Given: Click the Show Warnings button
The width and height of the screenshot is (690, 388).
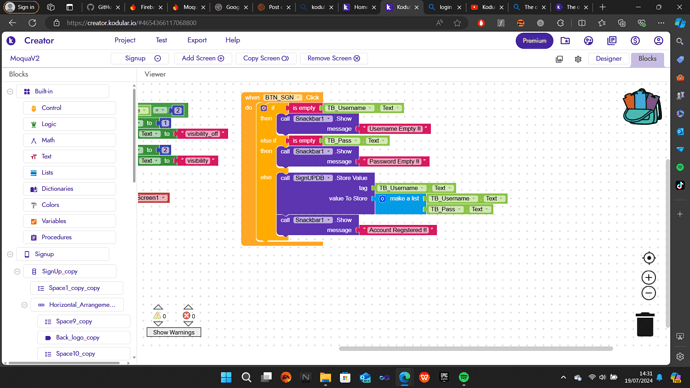Looking at the screenshot, I should coord(174,332).
